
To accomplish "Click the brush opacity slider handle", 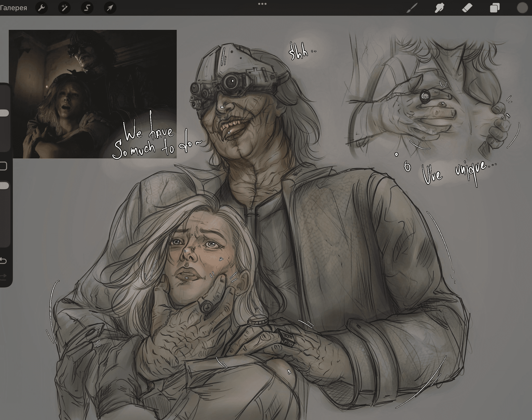I will (x=4, y=186).
